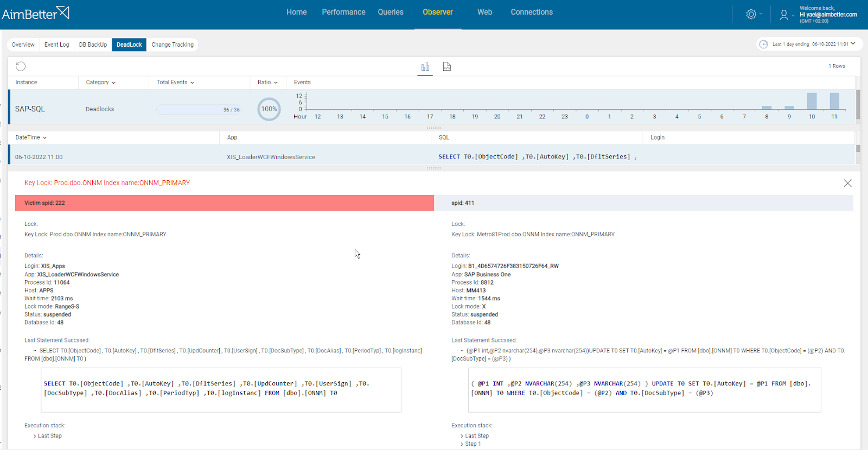This screenshot has height=461, width=868.
Task: Select the Observer menu
Action: (438, 12)
